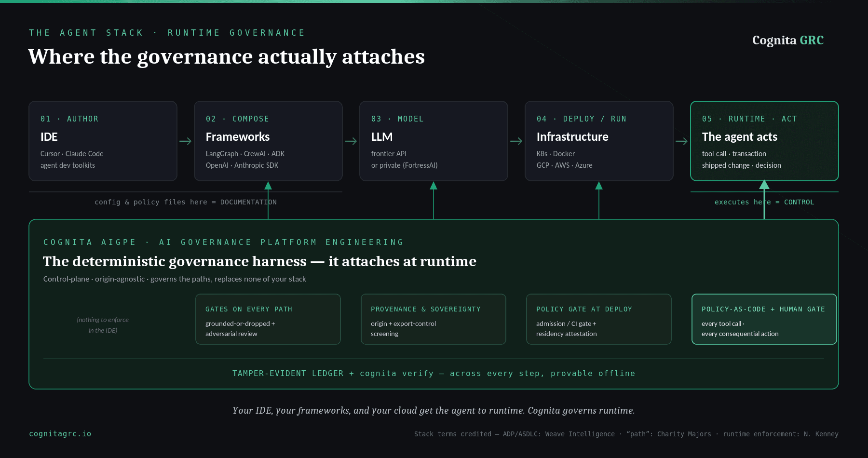Click 'admission / CI gate + residency attestation' text
This screenshot has width=868, height=458.
tap(567, 329)
